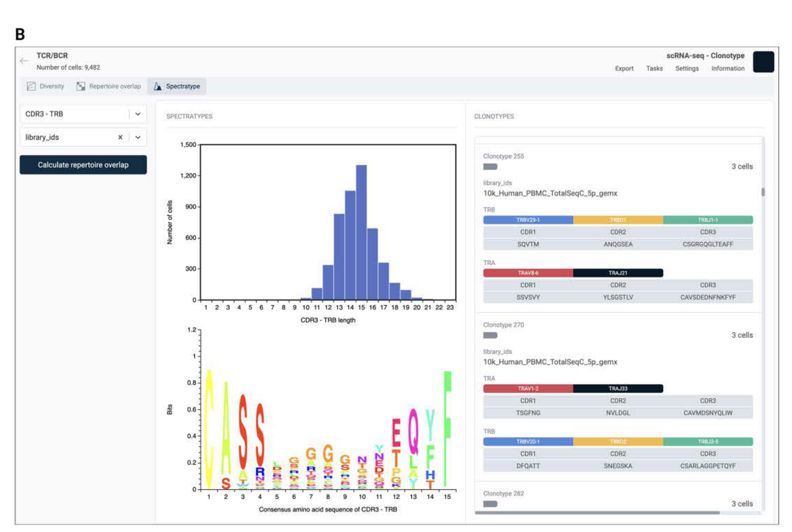Click Clonotype 270 gray color chip
This screenshot has width=792, height=532.
(x=490, y=335)
